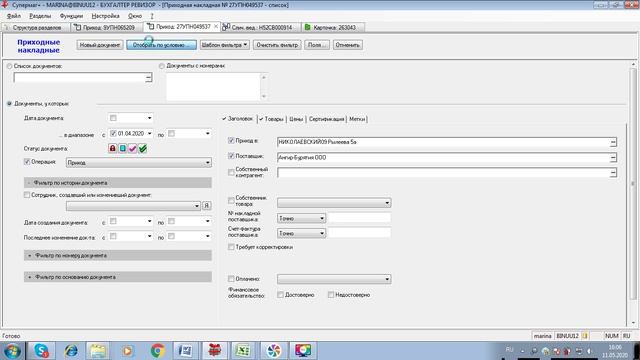The height and width of the screenshot is (360, 640).
Task: Click the Windows Start button
Action: pos(13,350)
